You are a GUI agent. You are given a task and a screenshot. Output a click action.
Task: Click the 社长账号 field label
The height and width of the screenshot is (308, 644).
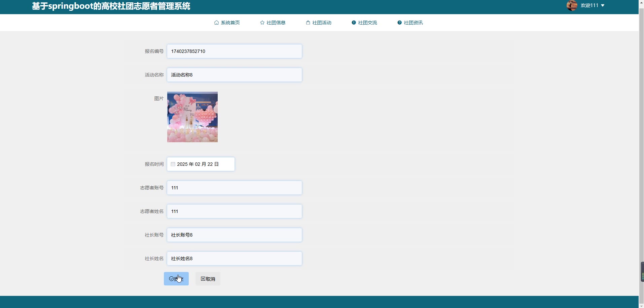coord(154,235)
